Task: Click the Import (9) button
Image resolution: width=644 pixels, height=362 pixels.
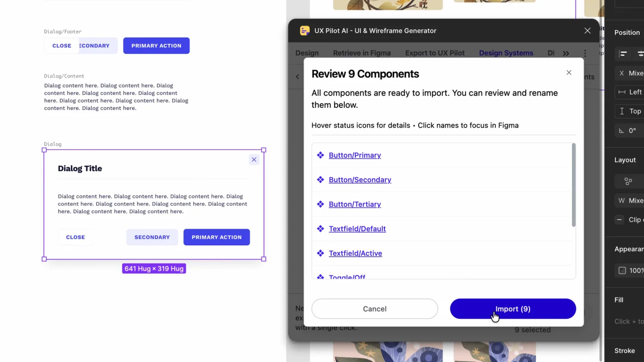Action: [513, 309]
